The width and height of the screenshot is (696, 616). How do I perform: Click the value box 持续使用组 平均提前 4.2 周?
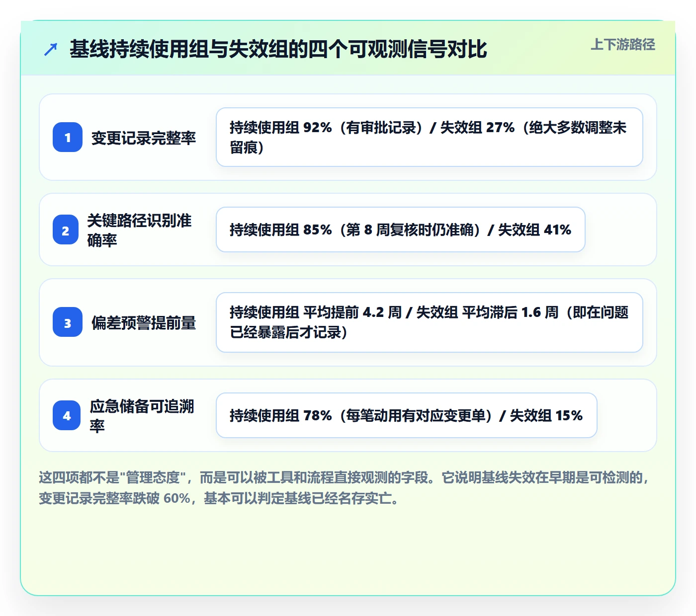coord(430,322)
